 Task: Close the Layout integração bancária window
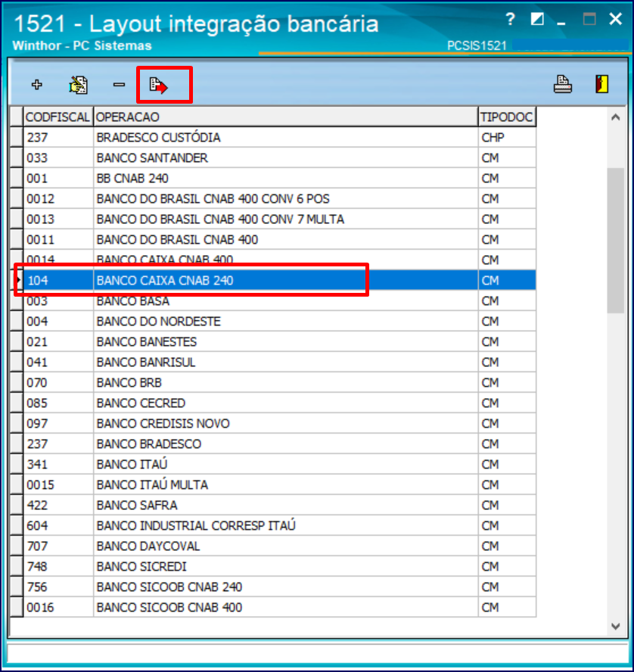[616, 19]
